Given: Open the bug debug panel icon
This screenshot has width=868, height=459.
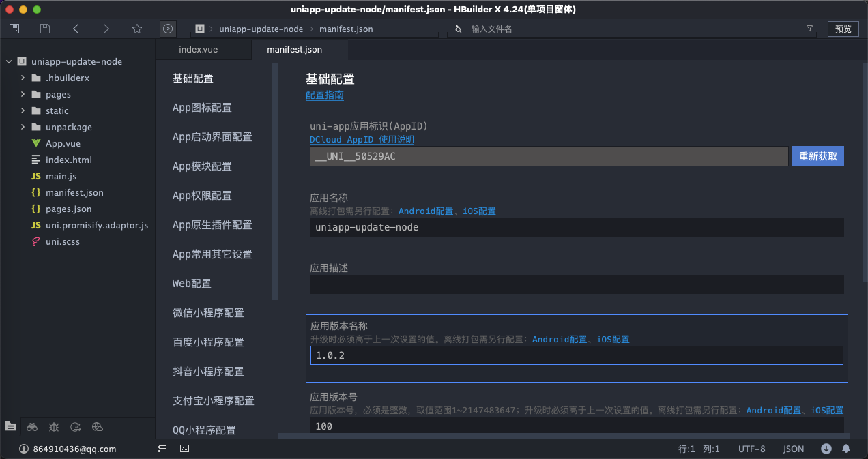Looking at the screenshot, I should tap(54, 427).
